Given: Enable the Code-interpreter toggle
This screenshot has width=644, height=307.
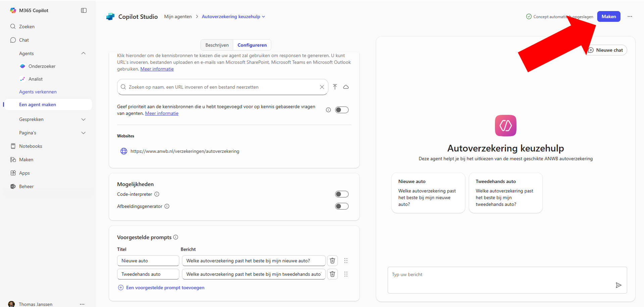Looking at the screenshot, I should pyautogui.click(x=342, y=194).
